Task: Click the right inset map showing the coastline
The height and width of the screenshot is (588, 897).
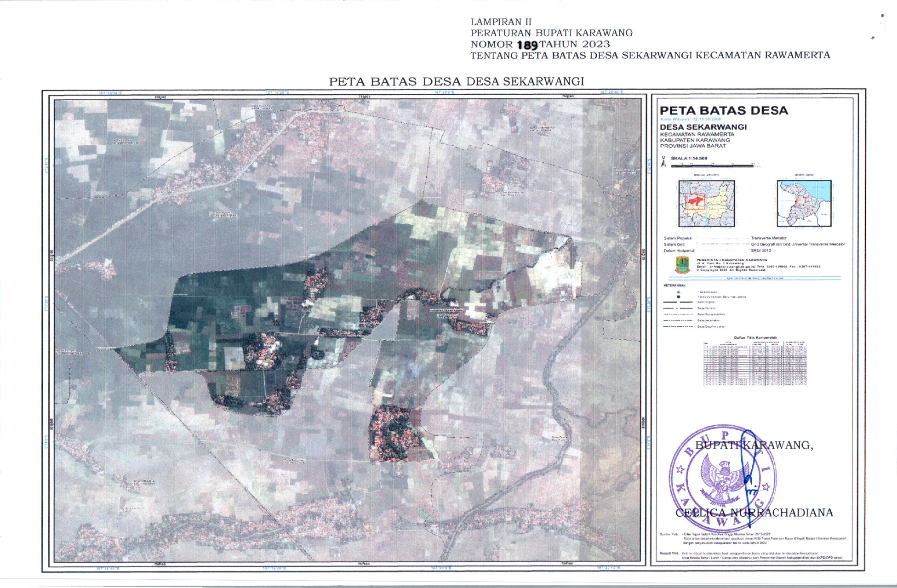Action: (804, 203)
